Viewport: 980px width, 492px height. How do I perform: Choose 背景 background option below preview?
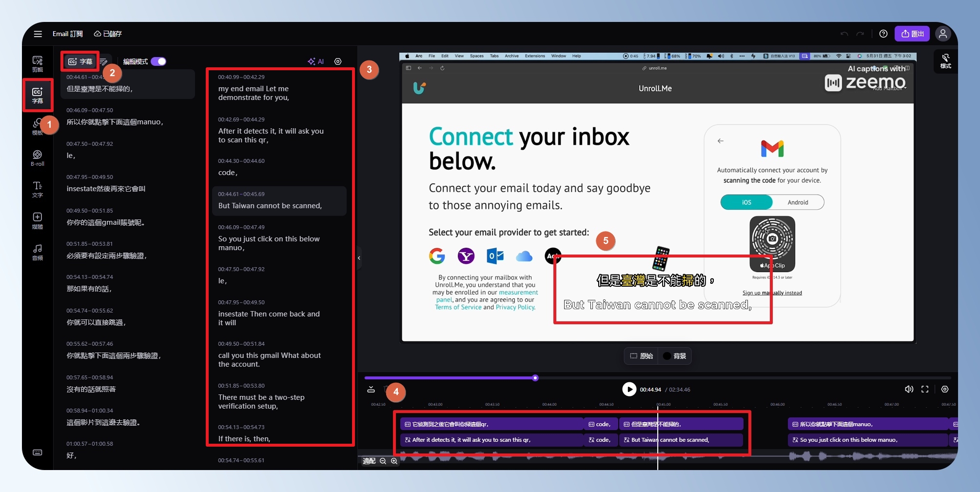[x=675, y=356]
